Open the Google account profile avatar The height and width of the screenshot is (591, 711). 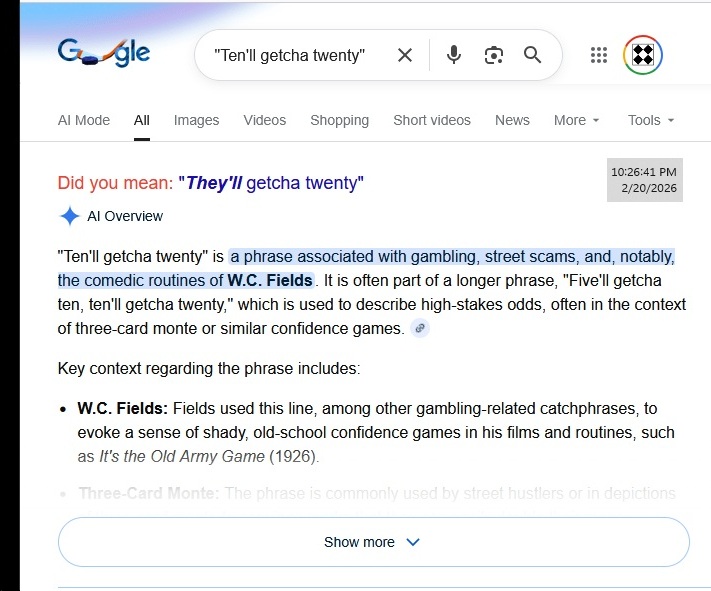[643, 55]
